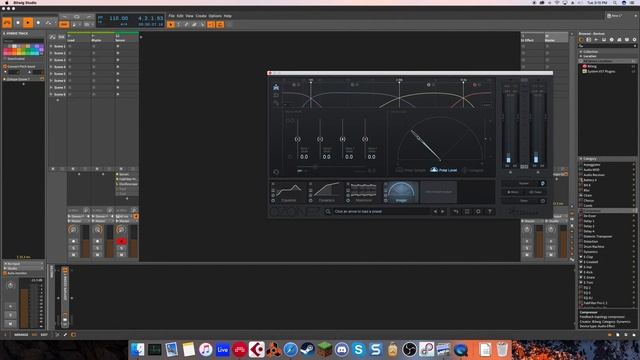This screenshot has height=360, width=640.
Task: Click the middle crossover handle in Ozone spectrum
Action: (x=399, y=82)
